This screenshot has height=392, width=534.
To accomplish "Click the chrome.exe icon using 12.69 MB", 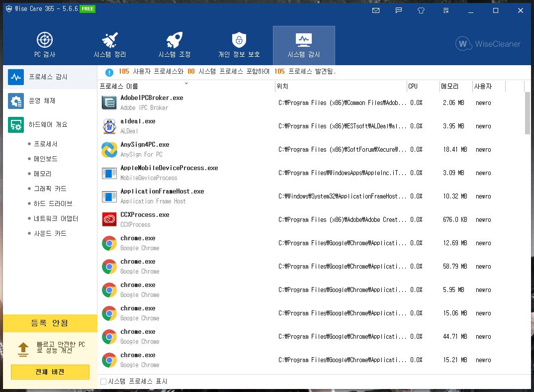I will click(x=109, y=243).
